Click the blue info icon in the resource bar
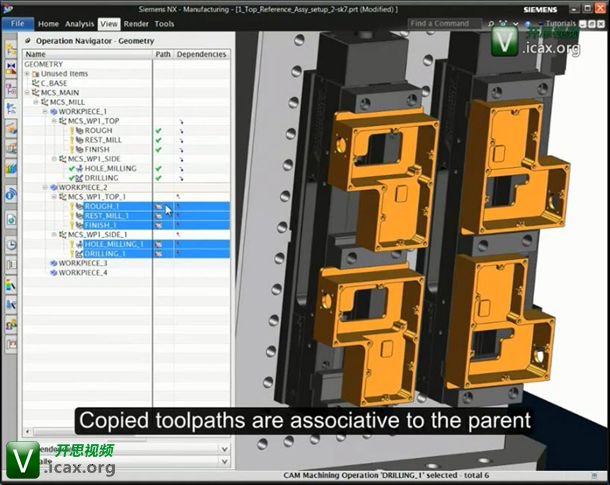Image resolution: width=610 pixels, height=485 pixels. (10, 219)
